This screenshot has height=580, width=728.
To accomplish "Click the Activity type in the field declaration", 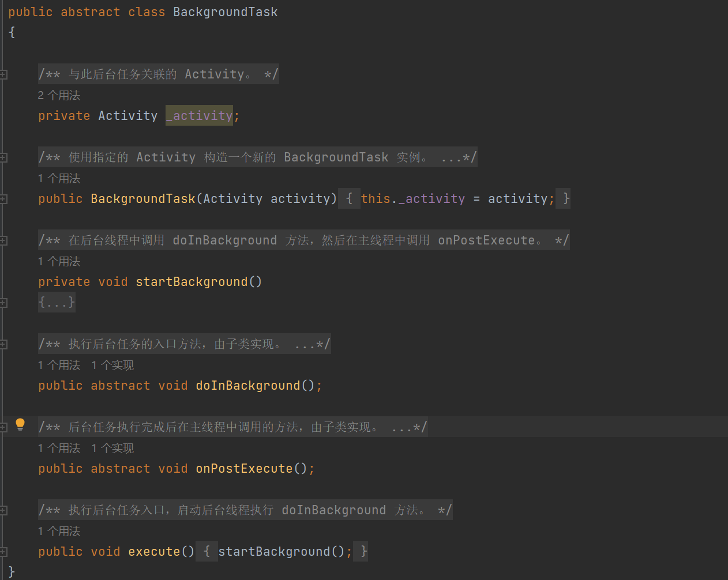I will (x=127, y=116).
